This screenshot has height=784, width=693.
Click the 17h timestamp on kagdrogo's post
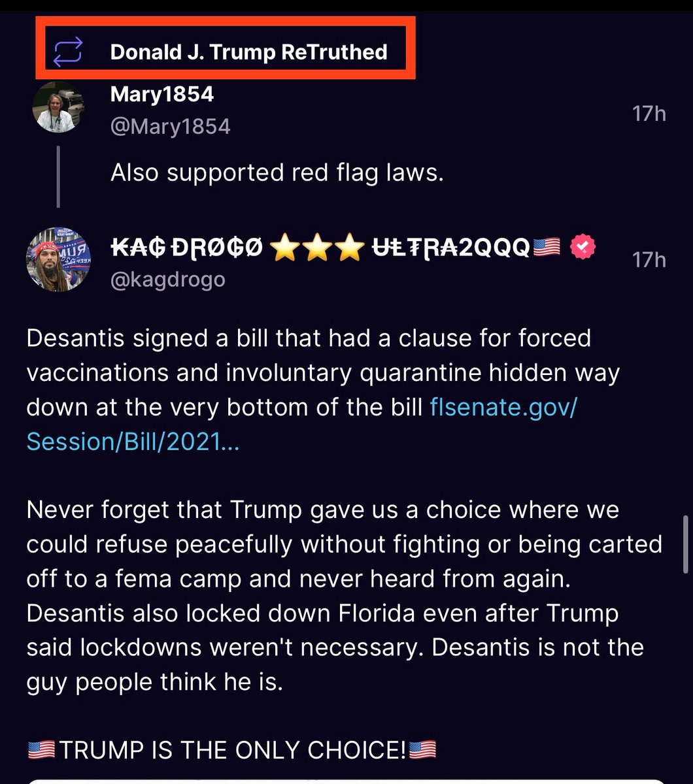click(x=649, y=259)
